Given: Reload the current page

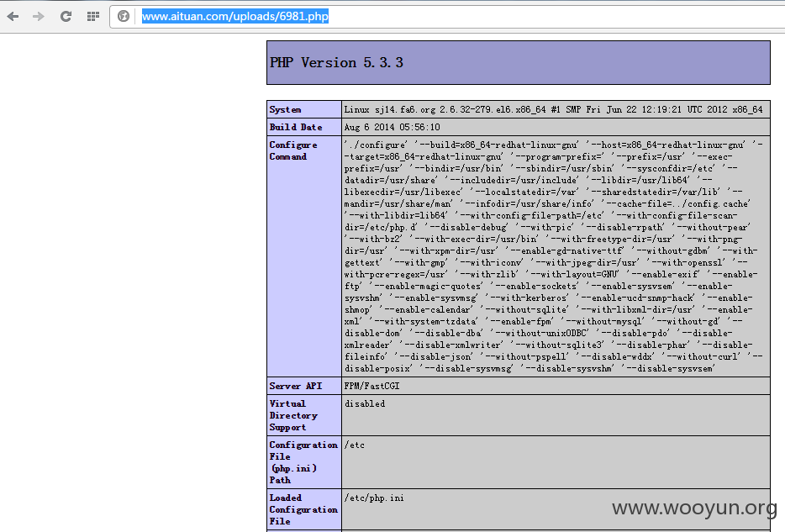Looking at the screenshot, I should click(66, 17).
